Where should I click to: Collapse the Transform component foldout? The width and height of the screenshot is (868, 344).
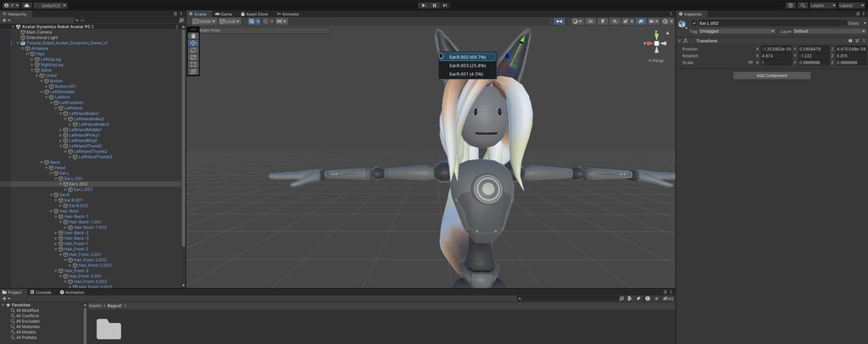tap(679, 41)
